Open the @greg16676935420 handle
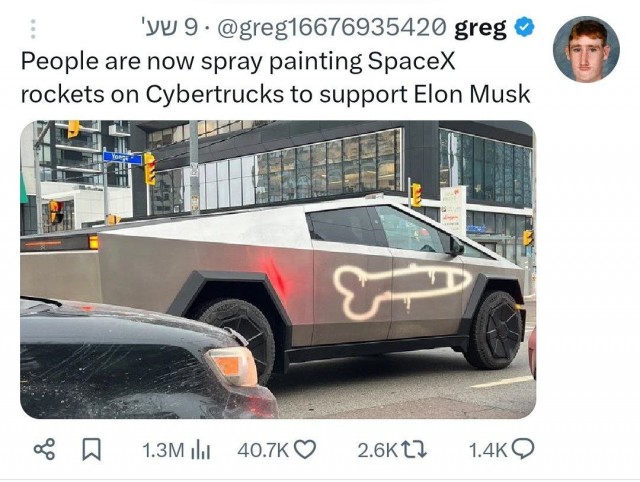 click(x=331, y=28)
